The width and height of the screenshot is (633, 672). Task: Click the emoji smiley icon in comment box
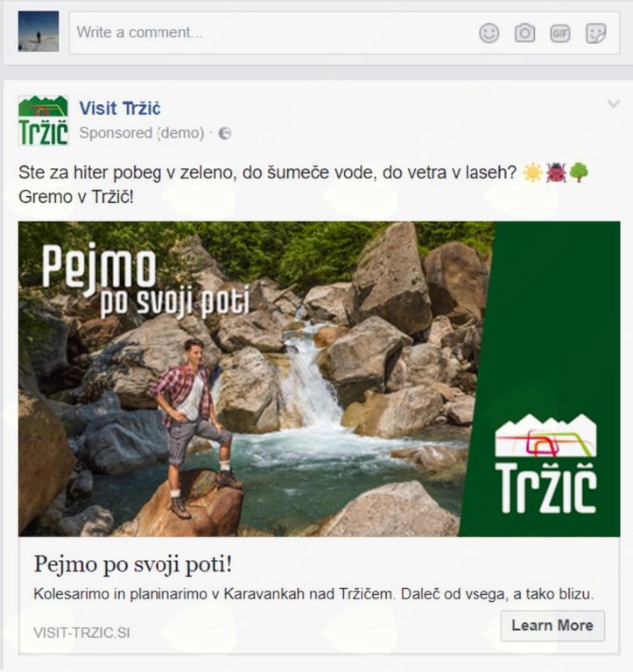click(489, 33)
